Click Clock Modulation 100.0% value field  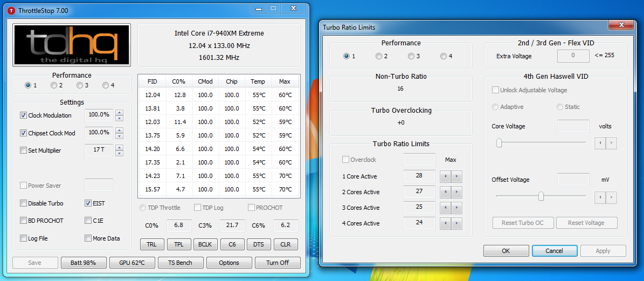99,115
